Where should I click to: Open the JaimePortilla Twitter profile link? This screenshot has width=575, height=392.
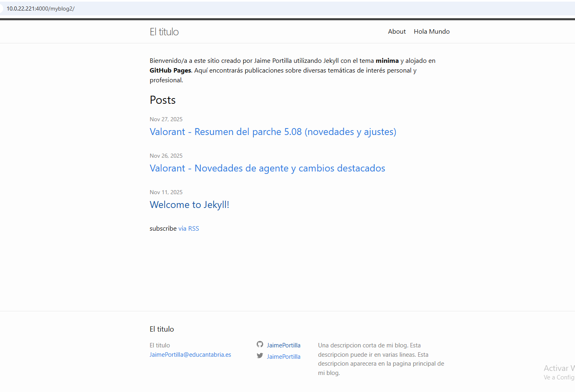pos(283,357)
